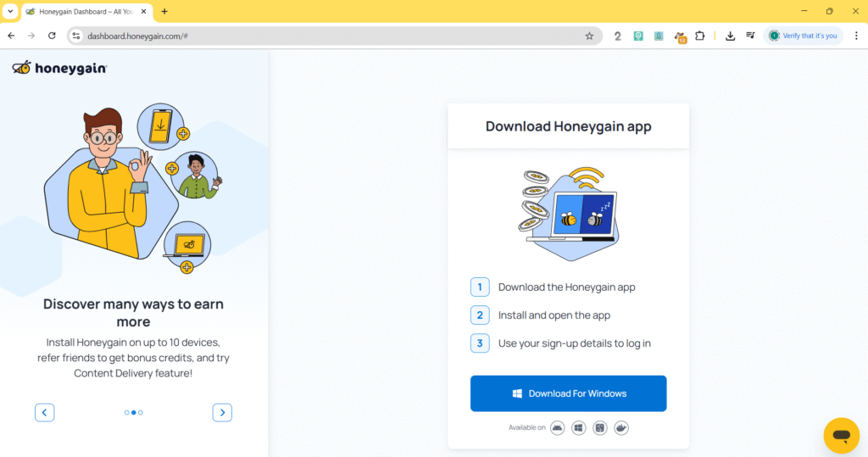Choose the Android platform icon
This screenshot has height=457, width=868.
(558, 427)
